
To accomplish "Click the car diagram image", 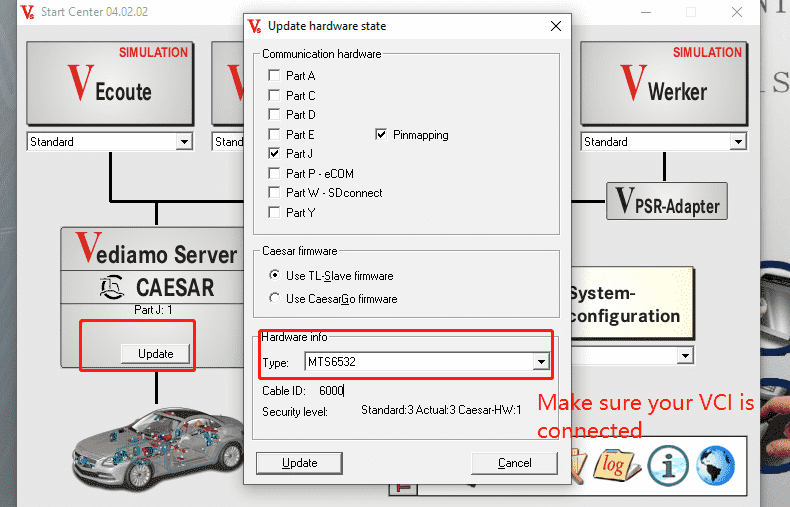I will coord(157,450).
